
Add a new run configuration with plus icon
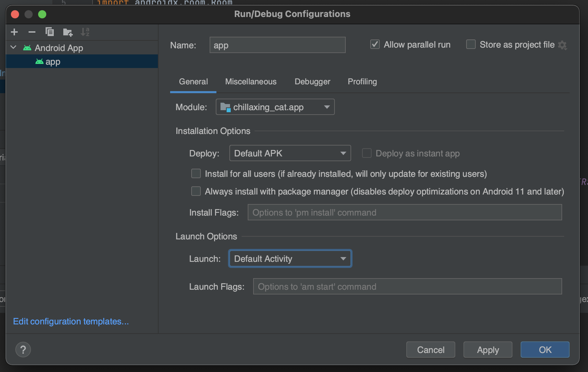pos(14,32)
